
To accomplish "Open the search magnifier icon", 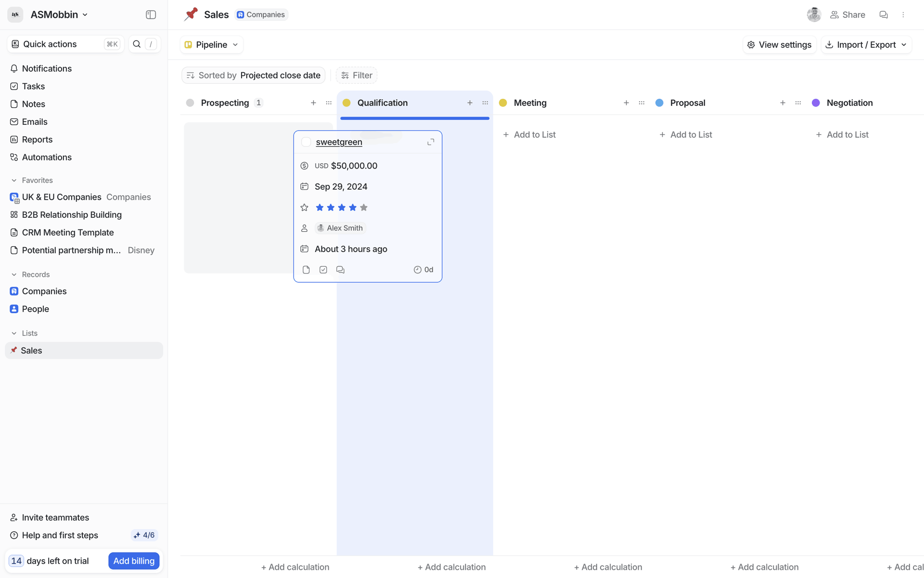I will [137, 44].
